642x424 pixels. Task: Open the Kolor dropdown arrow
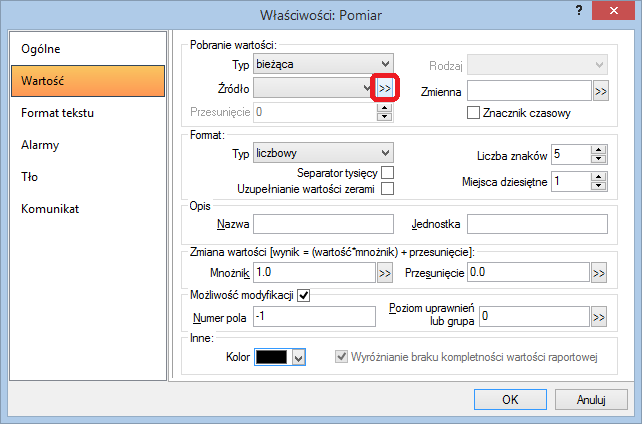click(x=299, y=357)
